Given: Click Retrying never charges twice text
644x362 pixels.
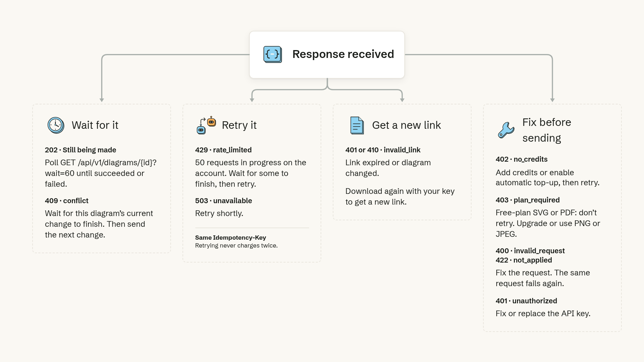Looking at the screenshot, I should click(236, 245).
